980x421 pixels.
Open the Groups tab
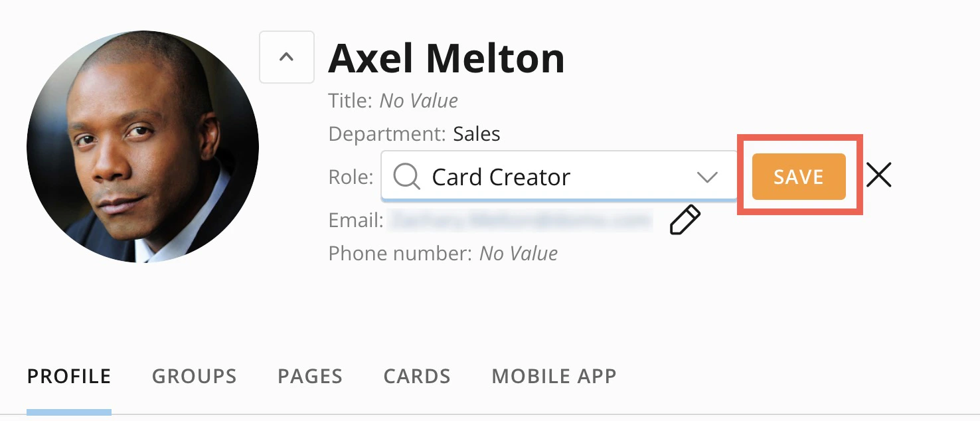[x=194, y=376]
